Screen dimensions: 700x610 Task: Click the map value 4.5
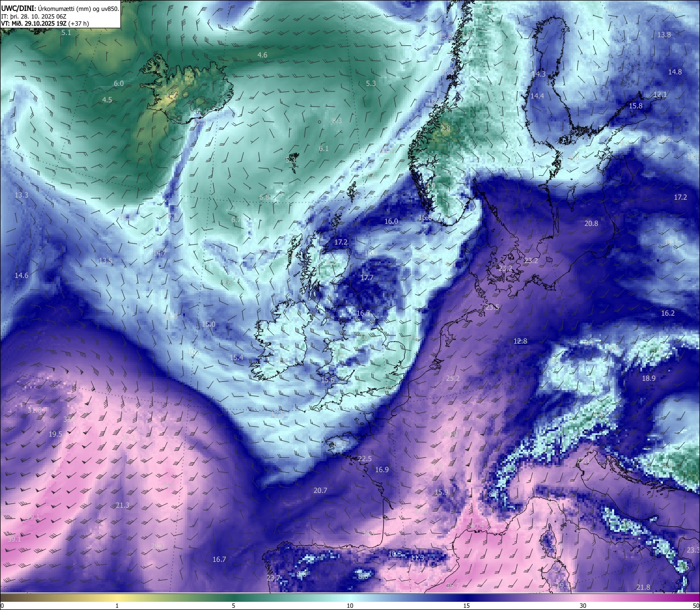(107, 100)
